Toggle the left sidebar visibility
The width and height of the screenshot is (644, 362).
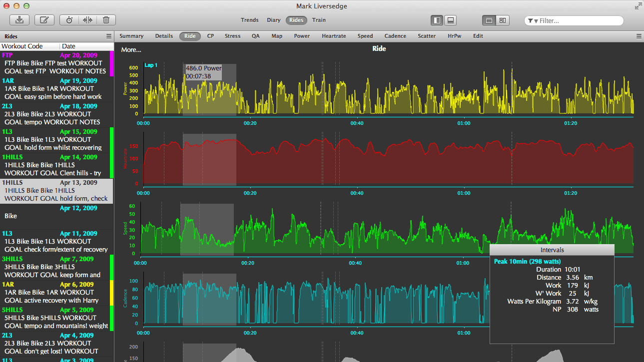[436, 20]
